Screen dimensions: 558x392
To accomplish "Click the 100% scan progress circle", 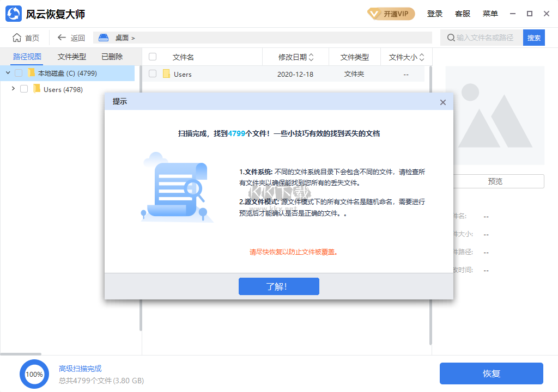I will coord(34,374).
